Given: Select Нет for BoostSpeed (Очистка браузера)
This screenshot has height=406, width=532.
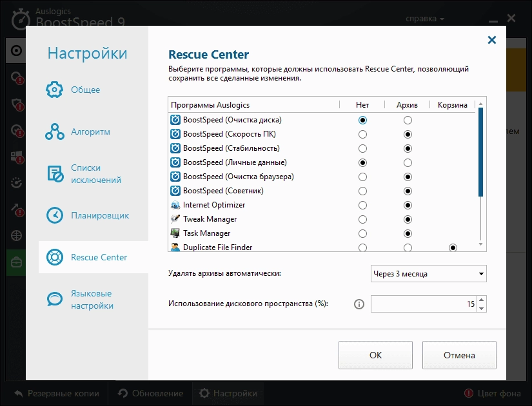Looking at the screenshot, I should [x=362, y=177].
